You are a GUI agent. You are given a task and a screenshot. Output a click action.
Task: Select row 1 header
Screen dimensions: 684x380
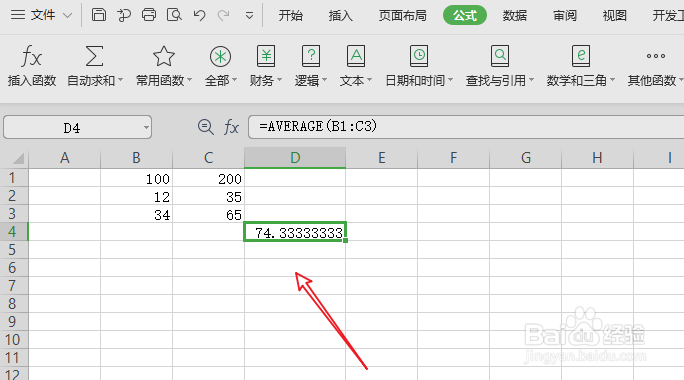coord(14,178)
